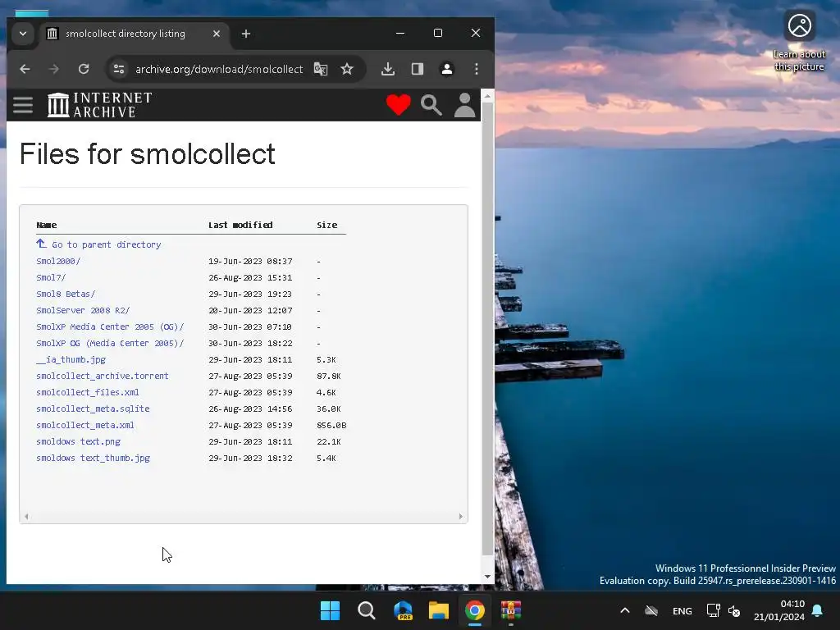Viewport: 840px width, 630px height.
Task: Launch Edge Preview from taskbar
Action: click(x=403, y=610)
